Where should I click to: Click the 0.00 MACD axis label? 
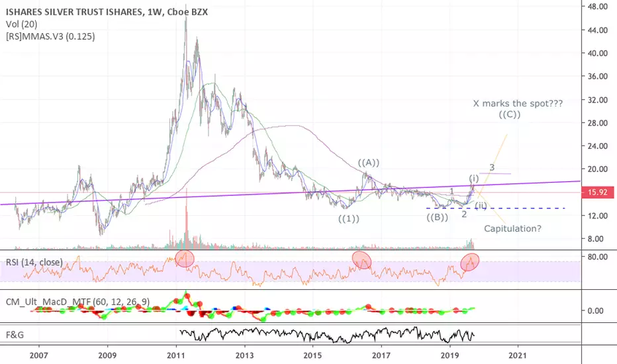coord(595,310)
